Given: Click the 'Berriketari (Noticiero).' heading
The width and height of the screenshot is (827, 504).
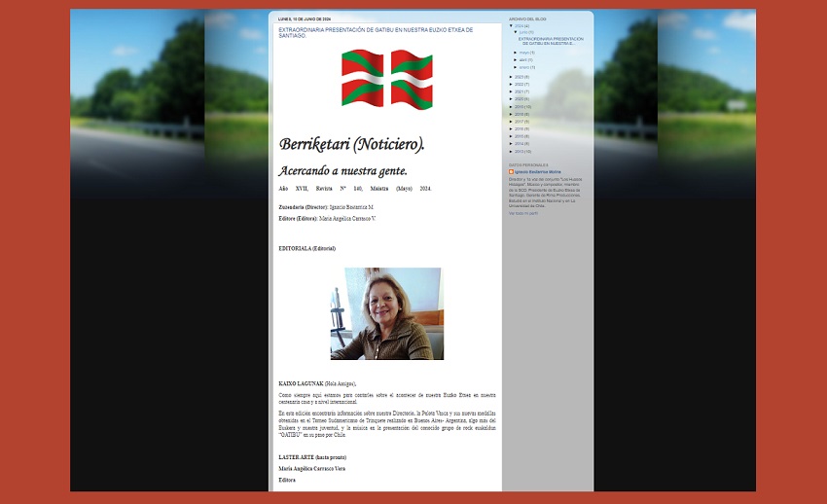Looking at the screenshot, I should 352,144.
